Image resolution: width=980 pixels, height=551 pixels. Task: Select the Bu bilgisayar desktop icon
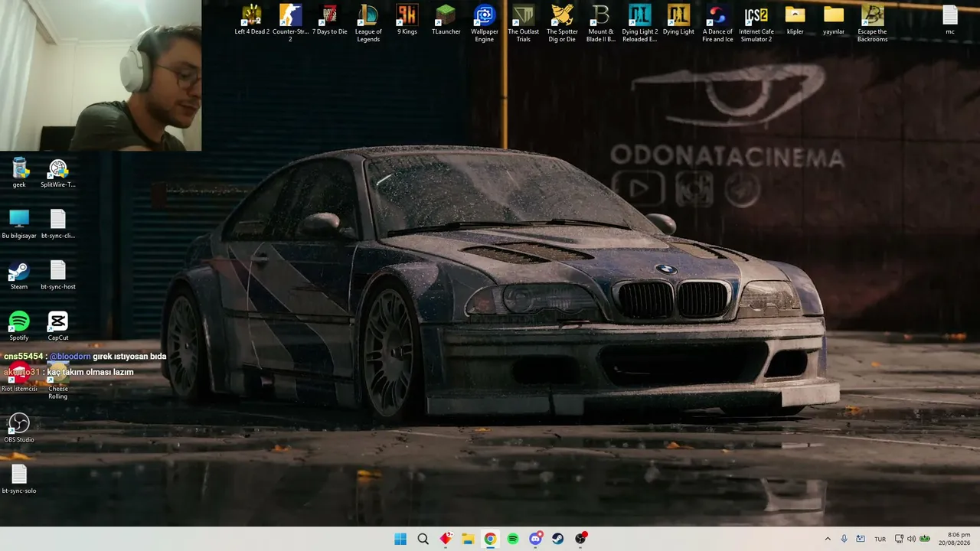19,224
